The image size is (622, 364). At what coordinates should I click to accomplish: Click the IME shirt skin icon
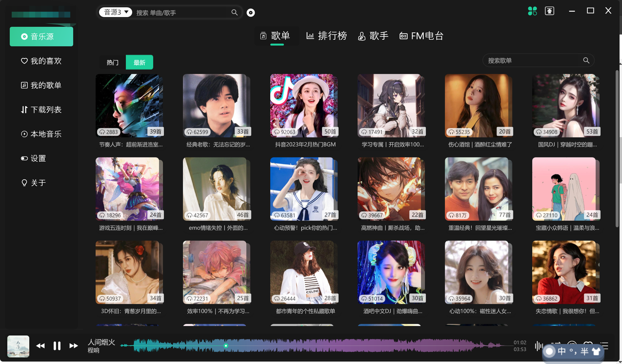[596, 351]
